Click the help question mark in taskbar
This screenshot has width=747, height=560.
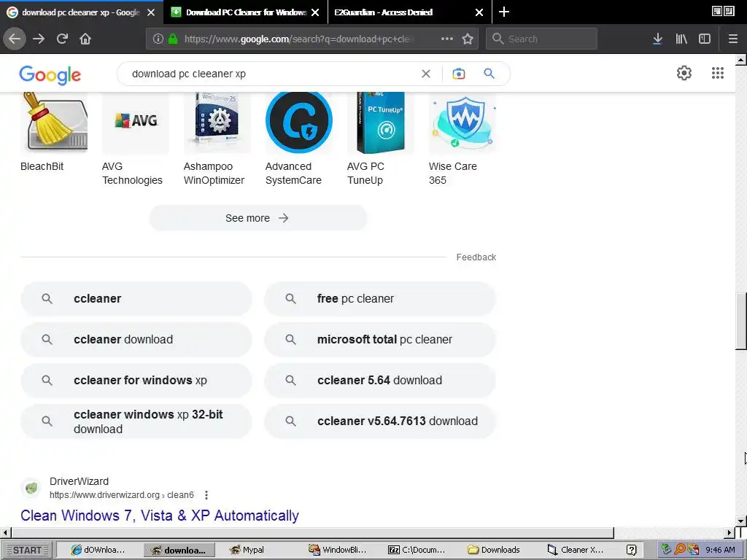coord(631,550)
